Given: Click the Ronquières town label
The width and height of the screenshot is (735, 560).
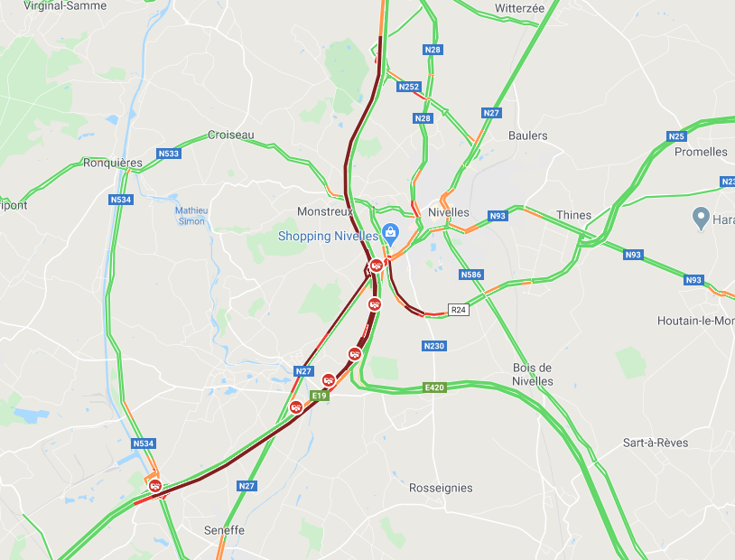Looking at the screenshot, I should click(x=113, y=163).
